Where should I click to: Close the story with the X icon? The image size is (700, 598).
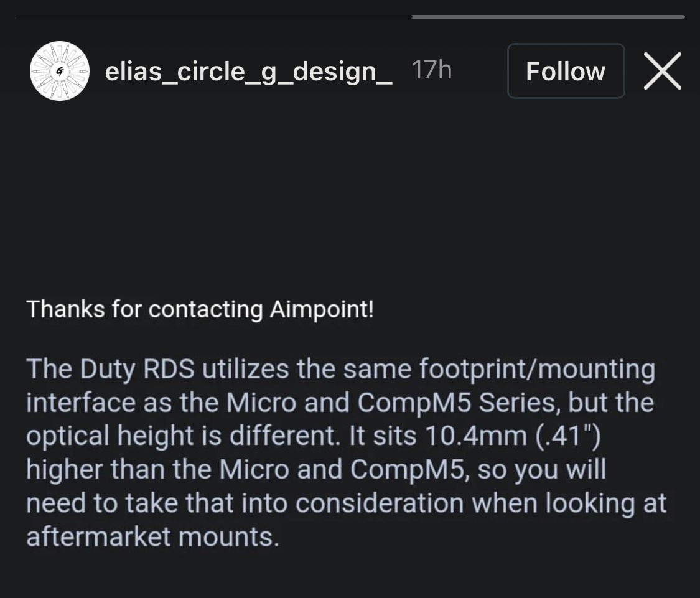pos(662,71)
